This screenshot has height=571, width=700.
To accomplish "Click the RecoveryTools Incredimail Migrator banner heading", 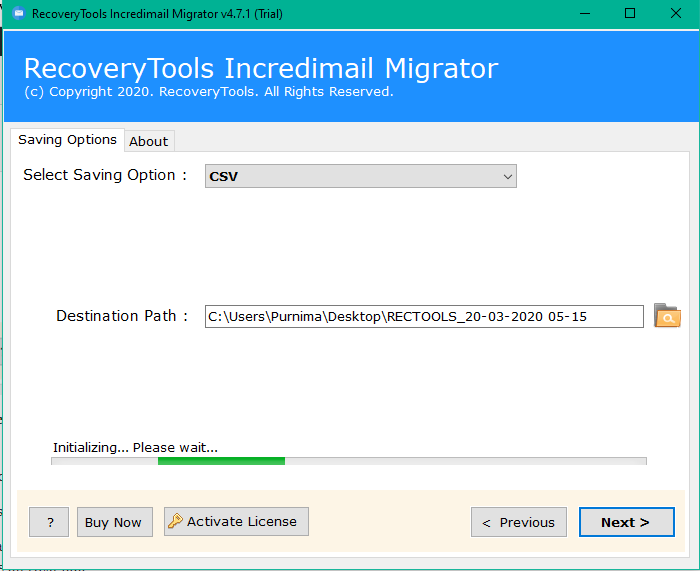I will pos(261,68).
